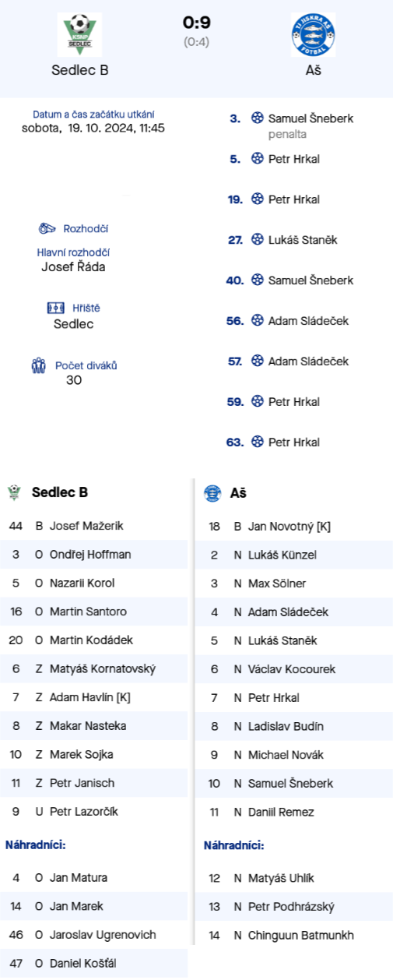
Task: Click the pitch icon beside Hřiště
Action: click(56, 308)
